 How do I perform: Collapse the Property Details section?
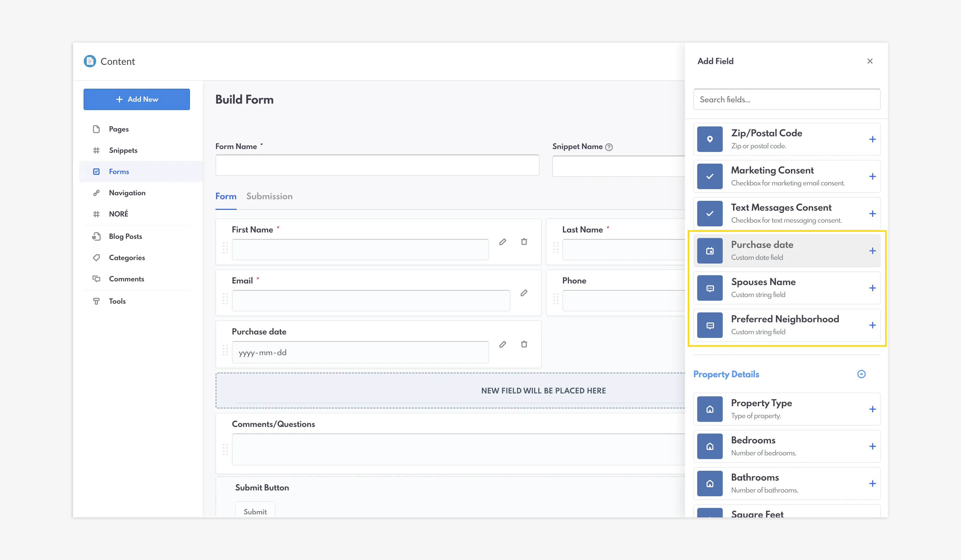click(x=861, y=374)
